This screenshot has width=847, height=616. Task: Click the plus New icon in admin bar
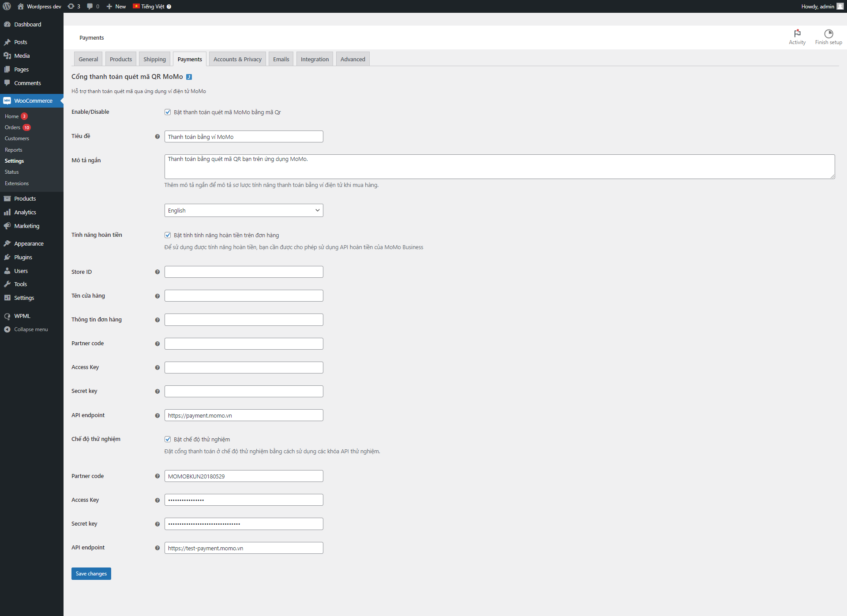109,6
